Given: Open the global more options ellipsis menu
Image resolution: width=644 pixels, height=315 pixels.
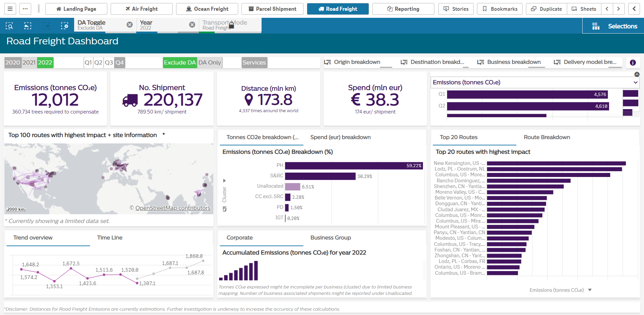Looking at the screenshot, I should click(x=25, y=9).
